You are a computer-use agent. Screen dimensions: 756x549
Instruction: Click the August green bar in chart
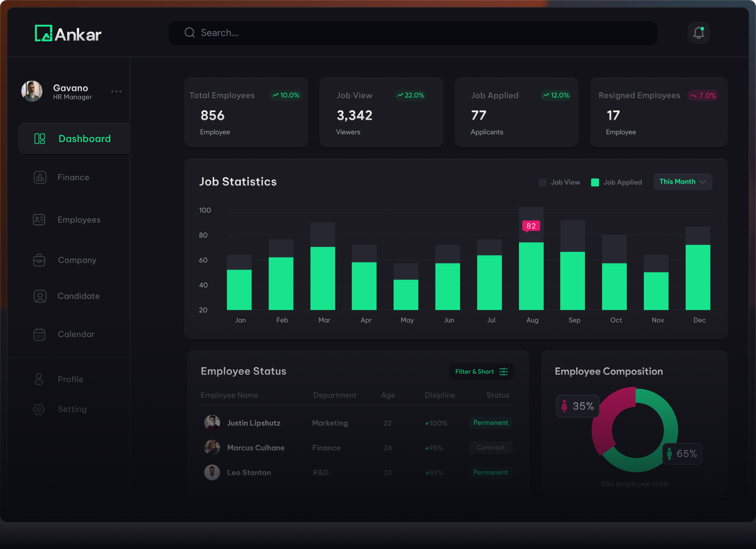tap(531, 276)
